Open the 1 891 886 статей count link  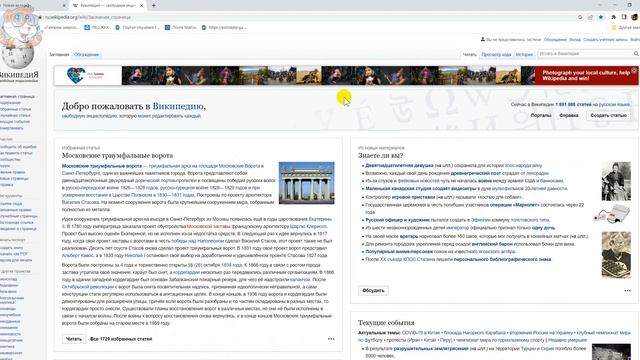(x=573, y=104)
